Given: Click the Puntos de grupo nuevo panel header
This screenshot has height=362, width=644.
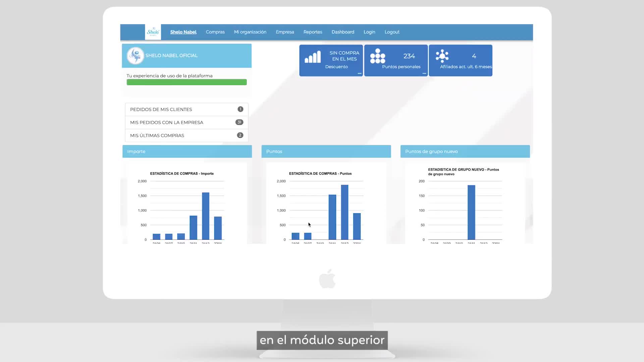Looking at the screenshot, I should click(x=465, y=152).
